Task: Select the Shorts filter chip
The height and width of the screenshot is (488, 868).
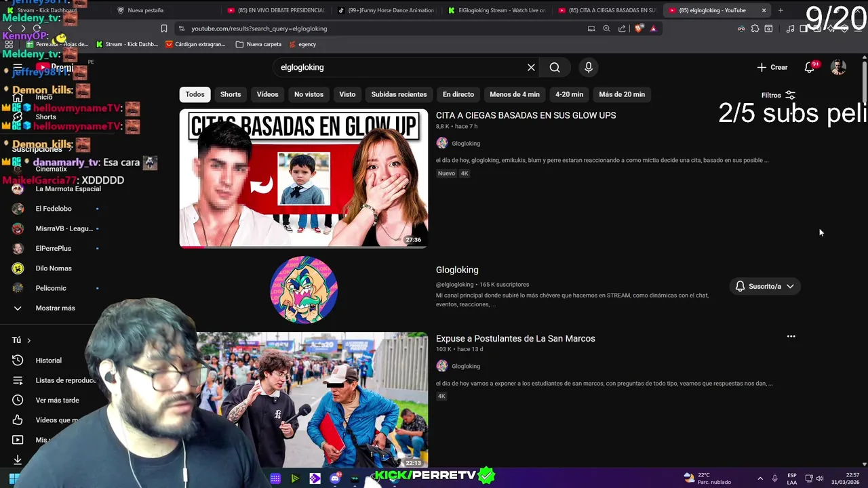Action: [x=231, y=94]
